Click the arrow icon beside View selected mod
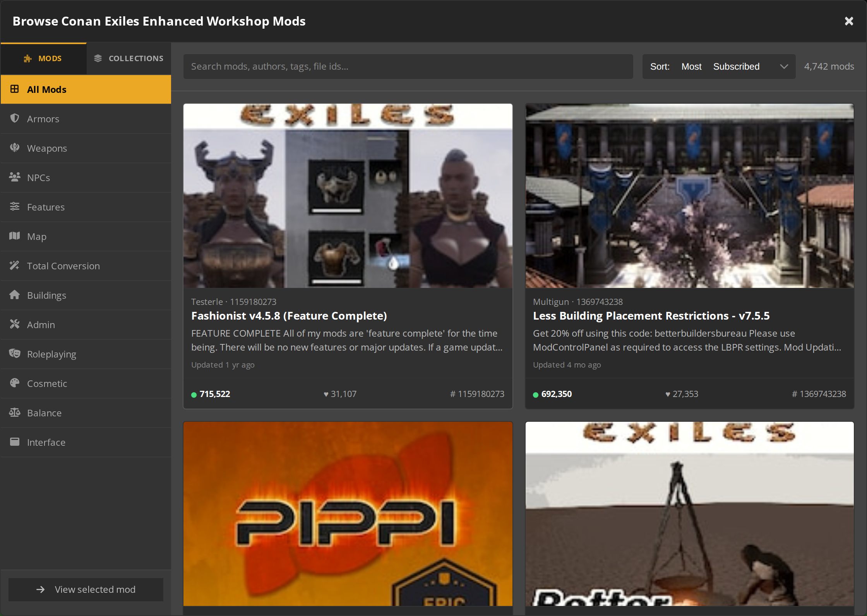Viewport: 867px width, 616px height. point(41,589)
